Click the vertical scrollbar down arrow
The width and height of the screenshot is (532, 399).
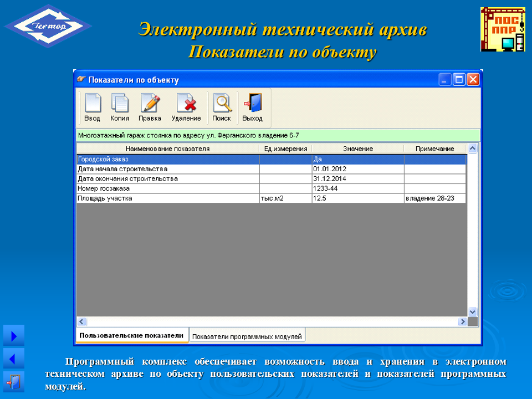472,311
